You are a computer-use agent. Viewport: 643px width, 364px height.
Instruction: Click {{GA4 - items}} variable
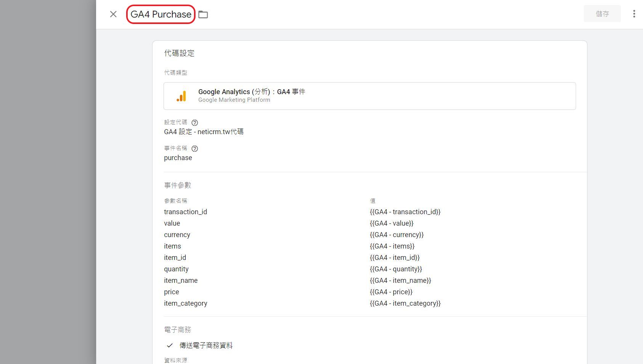pyautogui.click(x=392, y=246)
